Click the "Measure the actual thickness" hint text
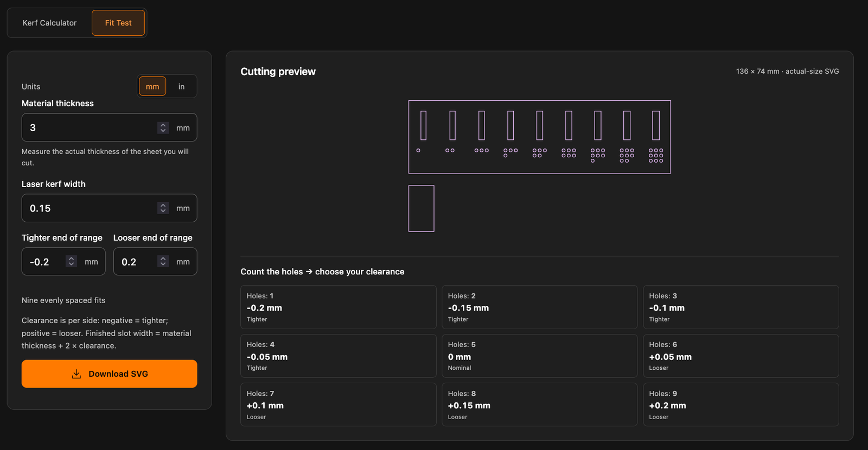The width and height of the screenshot is (868, 450). click(105, 157)
